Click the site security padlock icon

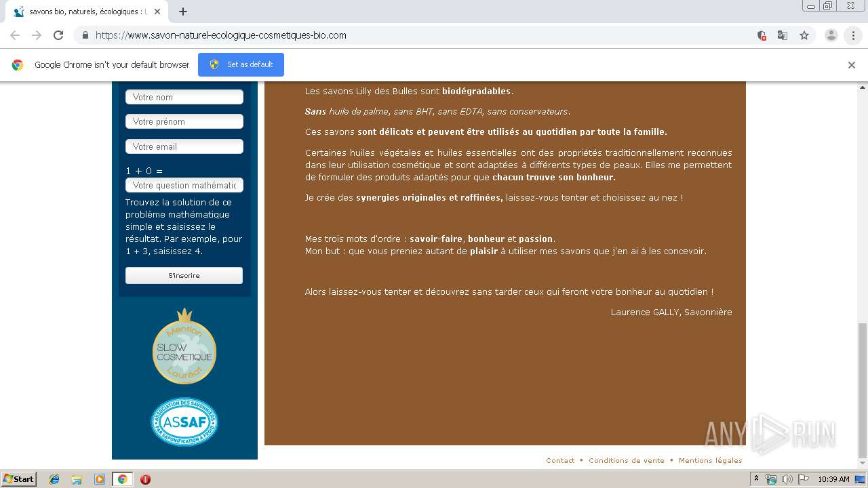pyautogui.click(x=85, y=35)
